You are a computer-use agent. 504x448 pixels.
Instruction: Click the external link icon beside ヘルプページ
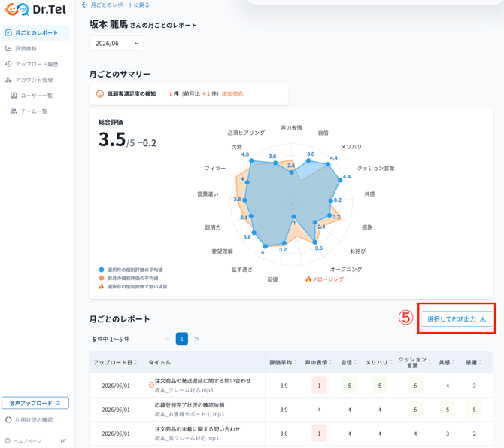click(x=63, y=441)
